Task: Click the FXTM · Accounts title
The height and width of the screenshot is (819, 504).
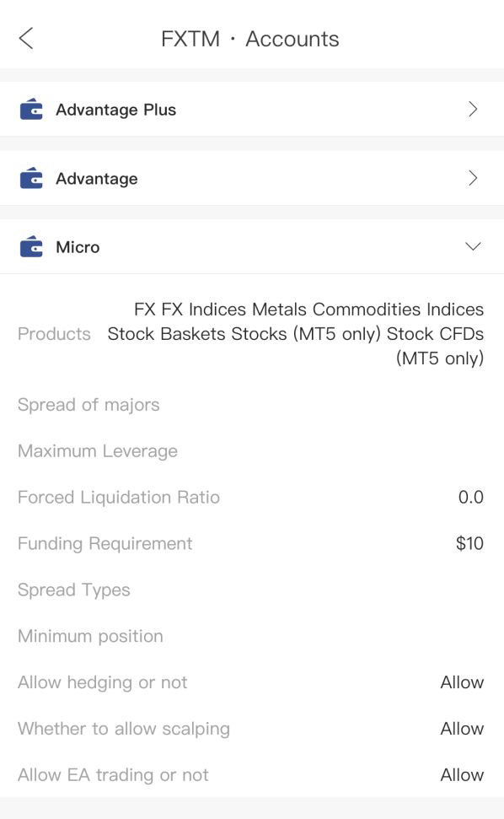Action: (x=250, y=39)
